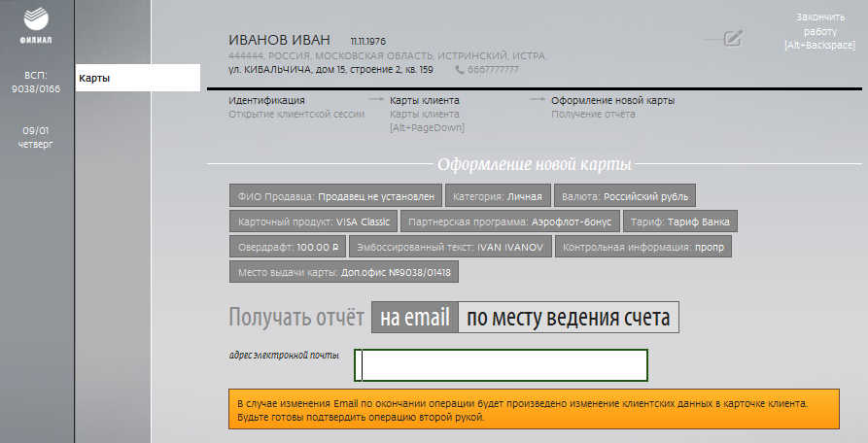Click the birth date 11.11.1976
This screenshot has width=868, height=443.
click(x=368, y=41)
